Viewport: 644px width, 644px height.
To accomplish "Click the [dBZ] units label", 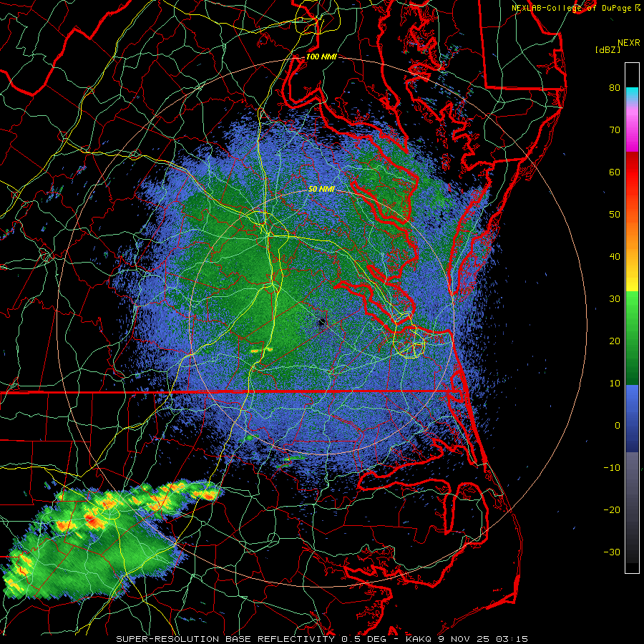I will [x=608, y=50].
